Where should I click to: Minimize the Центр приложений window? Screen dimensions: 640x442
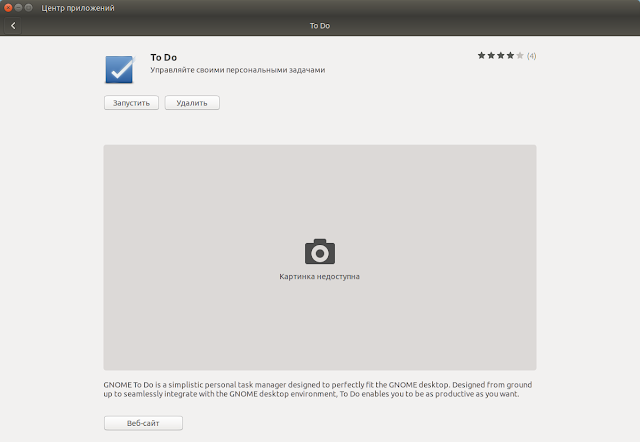point(18,7)
